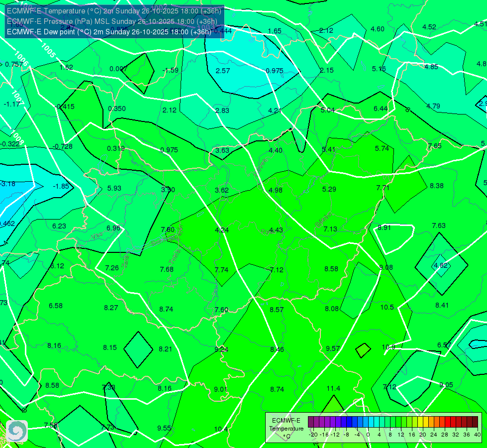Image resolution: width=487 pixels, height=448 pixels.
Task: Click the Zala region name
Action: click(126, 261)
